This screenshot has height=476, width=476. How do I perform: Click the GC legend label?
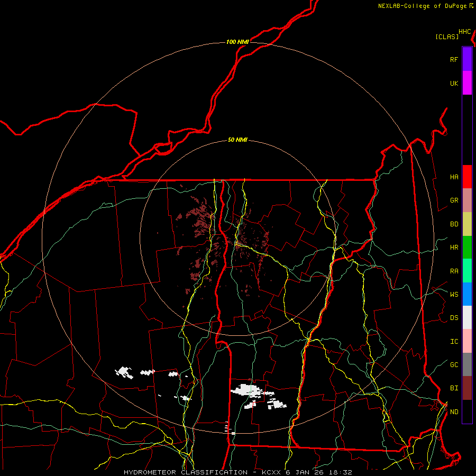[x=454, y=365]
